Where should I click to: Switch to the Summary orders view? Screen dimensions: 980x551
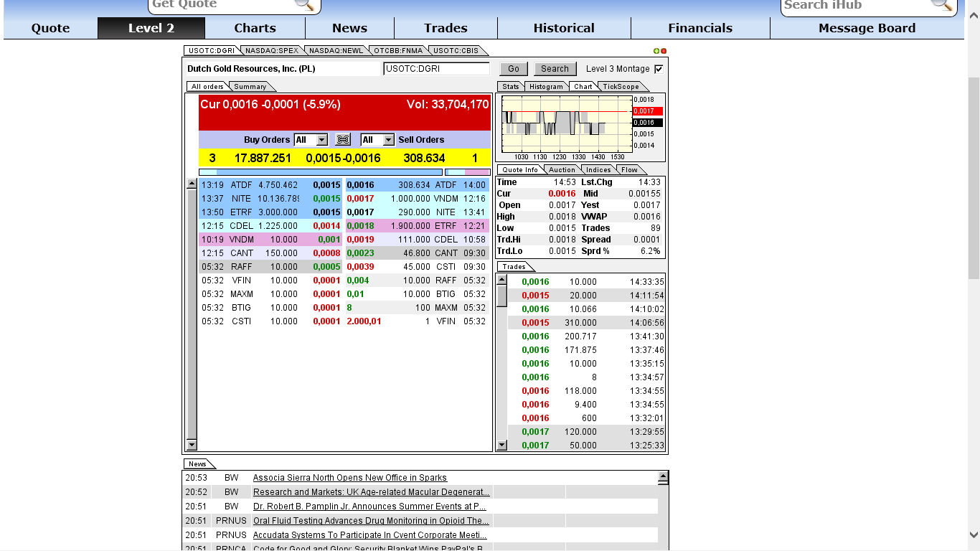coord(251,85)
